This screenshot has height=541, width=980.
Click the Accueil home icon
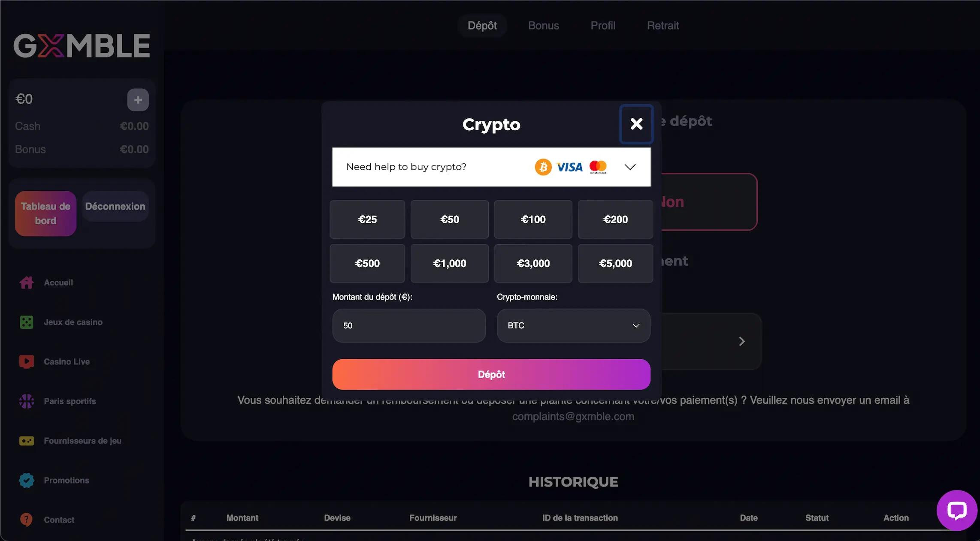pyautogui.click(x=27, y=283)
